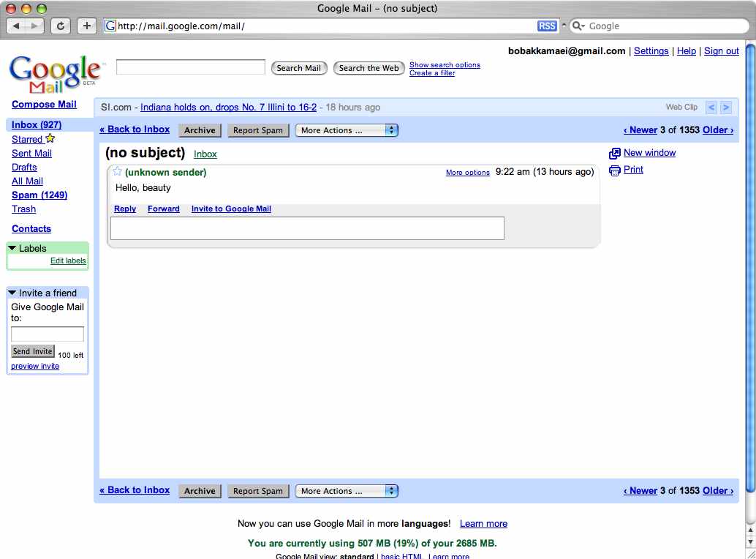Click the browser forward arrow button
756x559 pixels.
coord(34,26)
